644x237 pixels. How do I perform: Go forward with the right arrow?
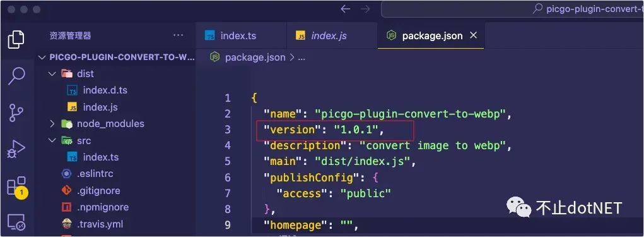pos(365,9)
